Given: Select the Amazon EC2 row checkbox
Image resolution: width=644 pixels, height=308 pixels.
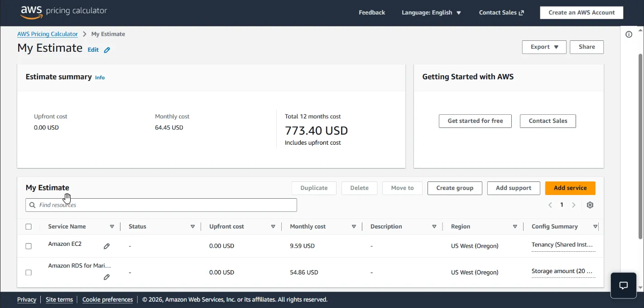Looking at the screenshot, I should 29,246.
